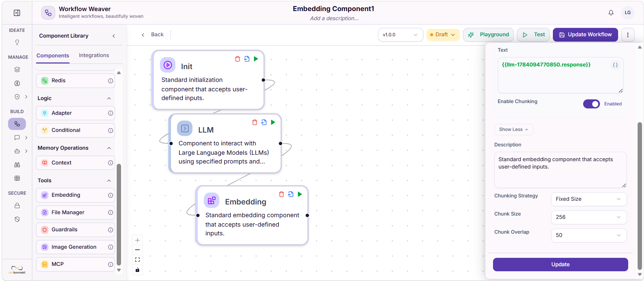Click the notification bell icon
644x281 pixels.
611,13
